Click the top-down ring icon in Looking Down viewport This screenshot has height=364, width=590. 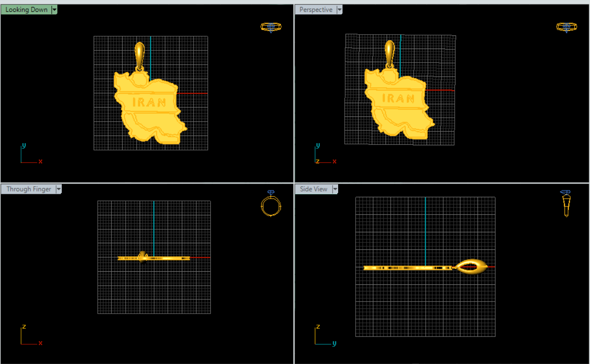point(271,27)
